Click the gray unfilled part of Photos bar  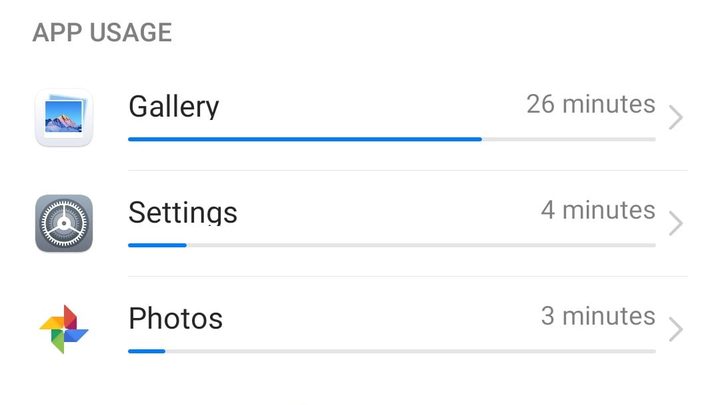410,351
